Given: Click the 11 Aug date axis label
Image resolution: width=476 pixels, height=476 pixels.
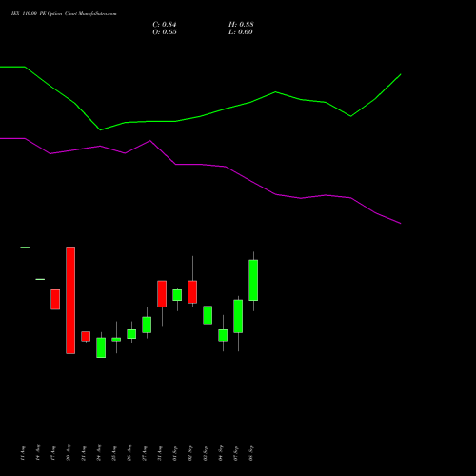Looking at the screenshot, I should tap(23, 453).
